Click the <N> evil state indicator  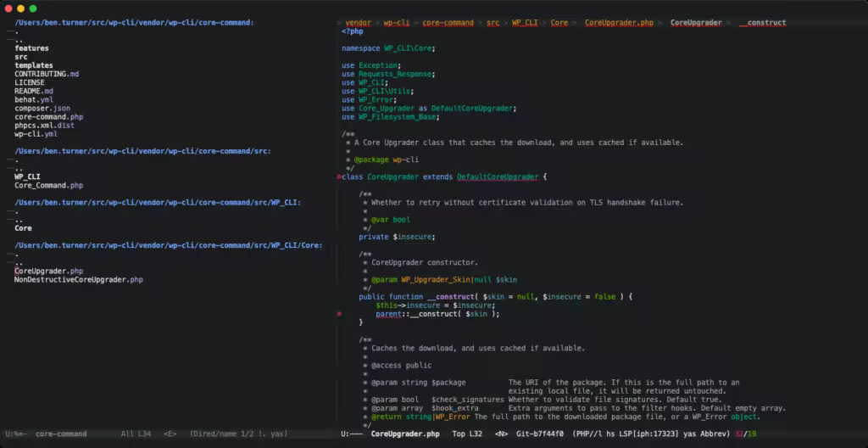click(502, 434)
